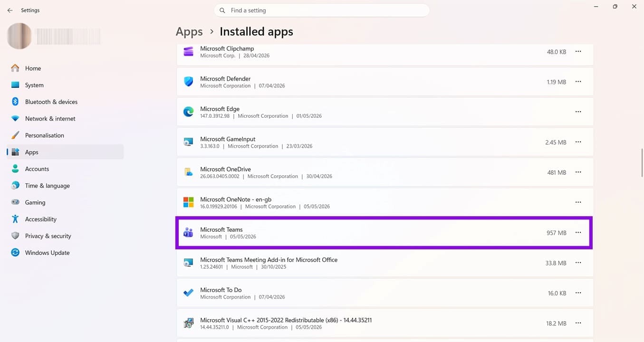
Task: Click the Teams Meeting Add-in app icon
Action: point(189,263)
